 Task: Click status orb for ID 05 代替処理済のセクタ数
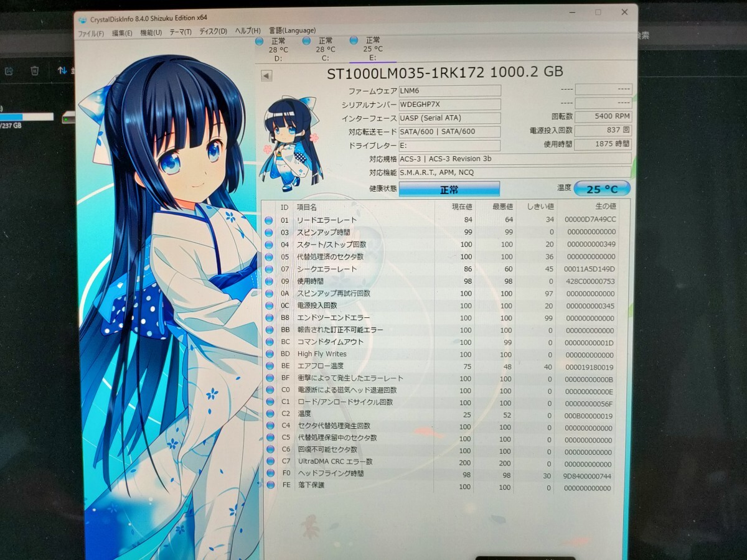pyautogui.click(x=269, y=257)
